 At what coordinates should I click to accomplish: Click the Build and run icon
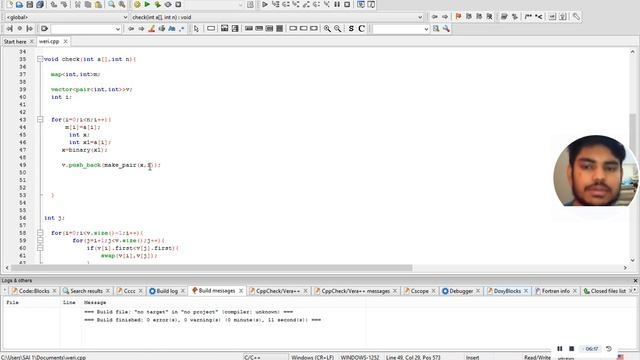pos(158,4)
